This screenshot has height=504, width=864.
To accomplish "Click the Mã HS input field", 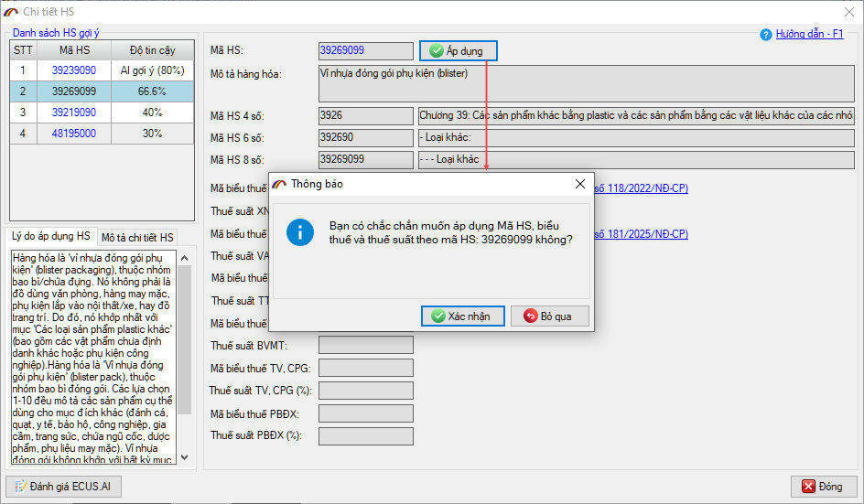I will point(365,51).
